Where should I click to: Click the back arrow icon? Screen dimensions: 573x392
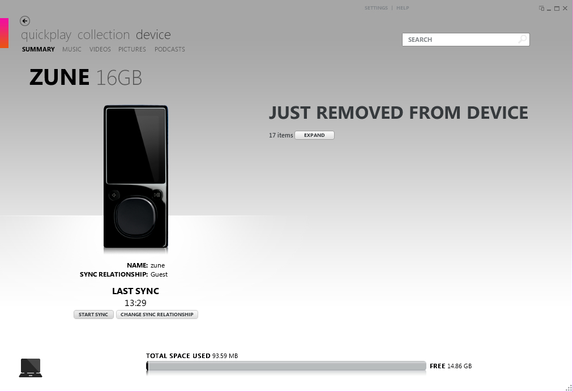click(25, 21)
